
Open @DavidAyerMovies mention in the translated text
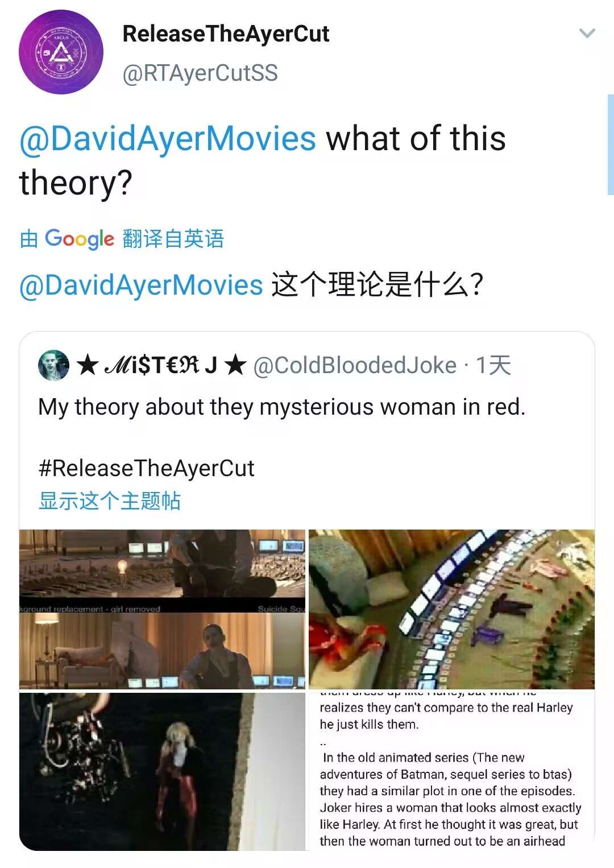click(141, 285)
